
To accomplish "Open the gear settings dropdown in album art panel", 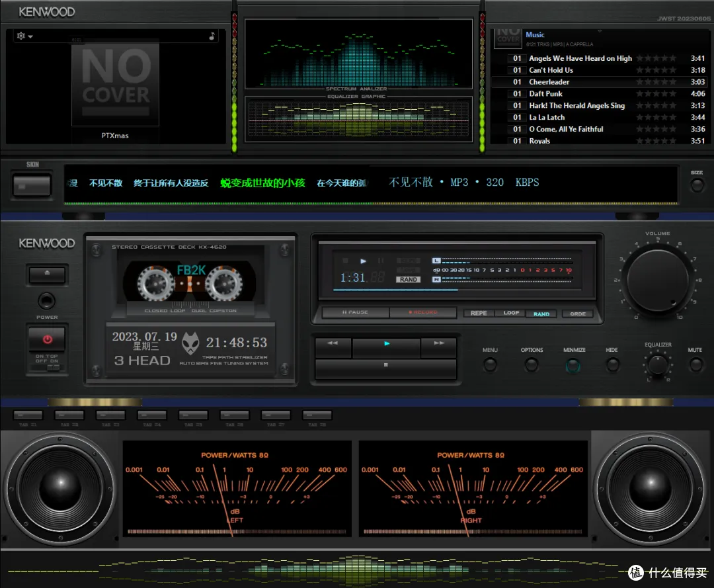I will coord(24,36).
